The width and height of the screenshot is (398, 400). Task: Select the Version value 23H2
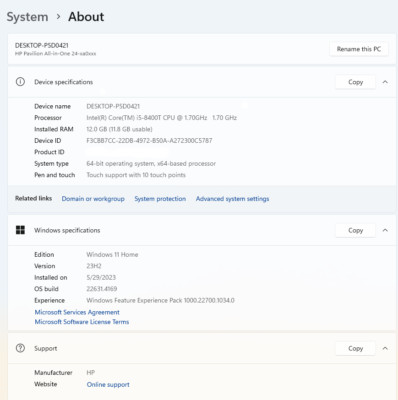point(94,266)
